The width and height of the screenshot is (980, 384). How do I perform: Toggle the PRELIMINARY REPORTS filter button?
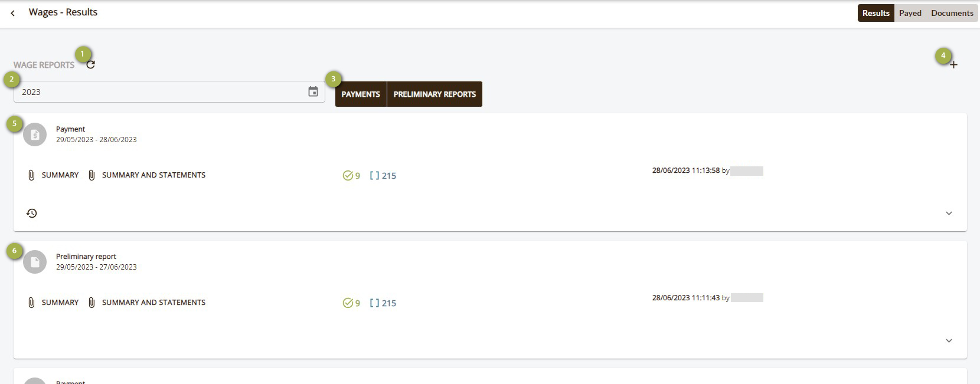pos(435,94)
